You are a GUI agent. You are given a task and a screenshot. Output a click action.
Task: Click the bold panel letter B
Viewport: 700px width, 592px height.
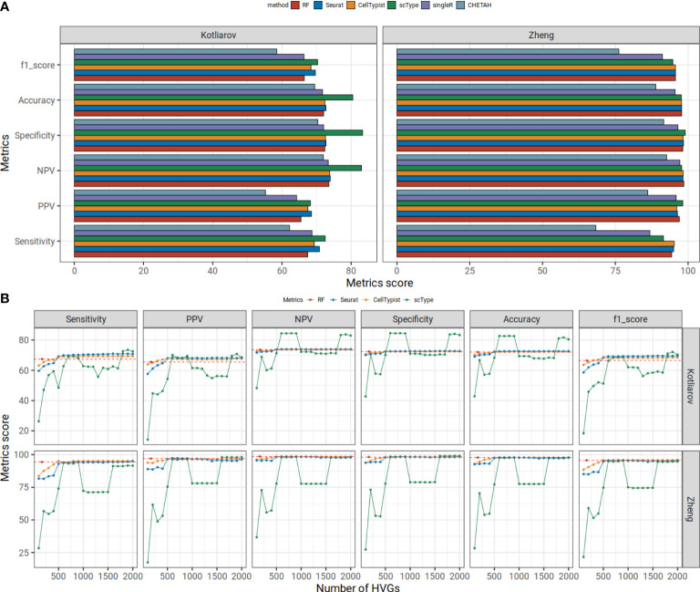coord(5,299)
